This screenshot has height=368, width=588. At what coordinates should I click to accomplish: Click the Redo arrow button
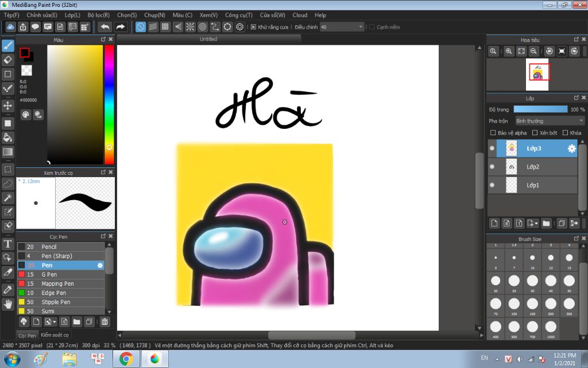tap(120, 27)
